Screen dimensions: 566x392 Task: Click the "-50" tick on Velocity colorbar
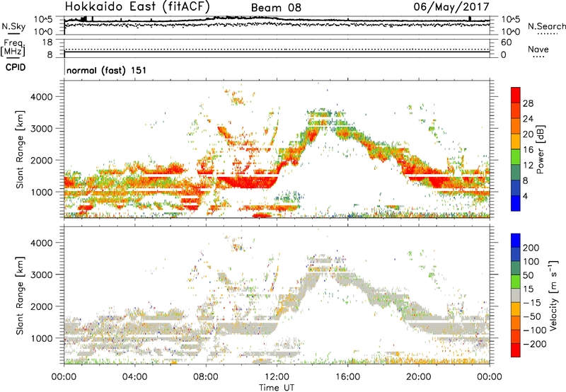click(532, 316)
